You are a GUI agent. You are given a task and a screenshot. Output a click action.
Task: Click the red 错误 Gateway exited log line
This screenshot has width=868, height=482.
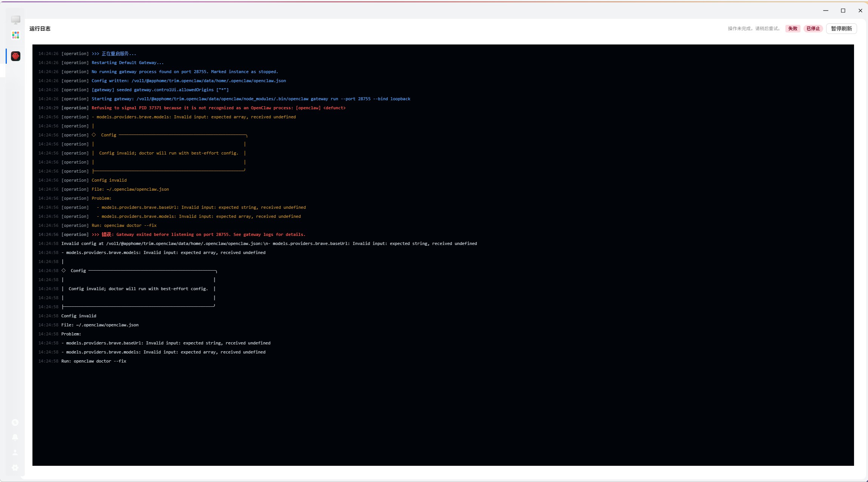tap(198, 235)
